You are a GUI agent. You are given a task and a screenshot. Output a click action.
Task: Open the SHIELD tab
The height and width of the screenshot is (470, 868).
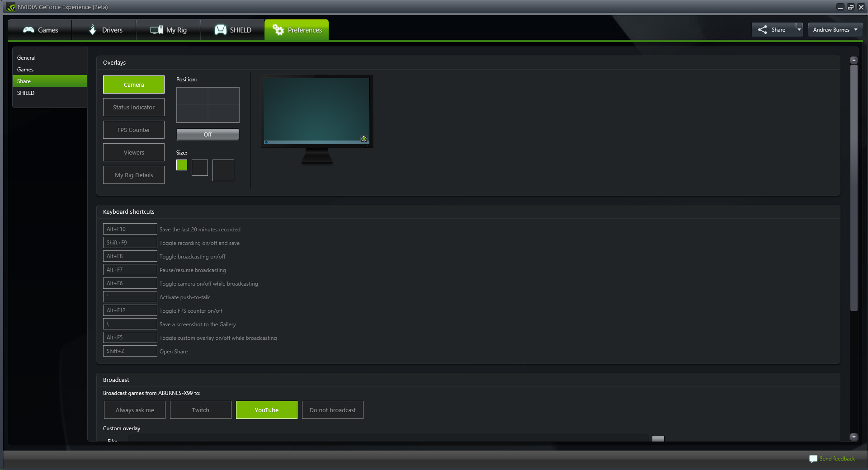[232, 30]
